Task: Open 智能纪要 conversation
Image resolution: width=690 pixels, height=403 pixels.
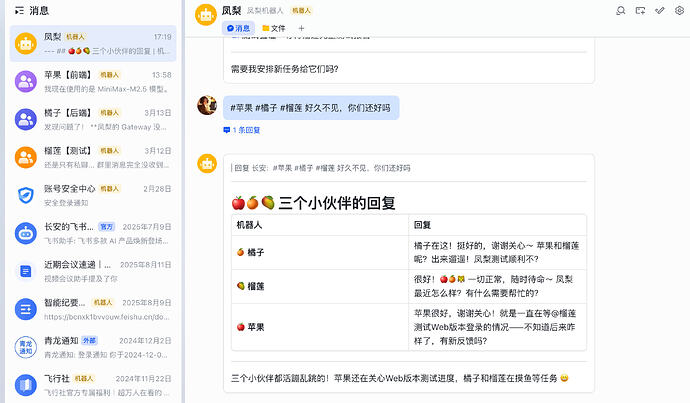Action: tap(93, 309)
